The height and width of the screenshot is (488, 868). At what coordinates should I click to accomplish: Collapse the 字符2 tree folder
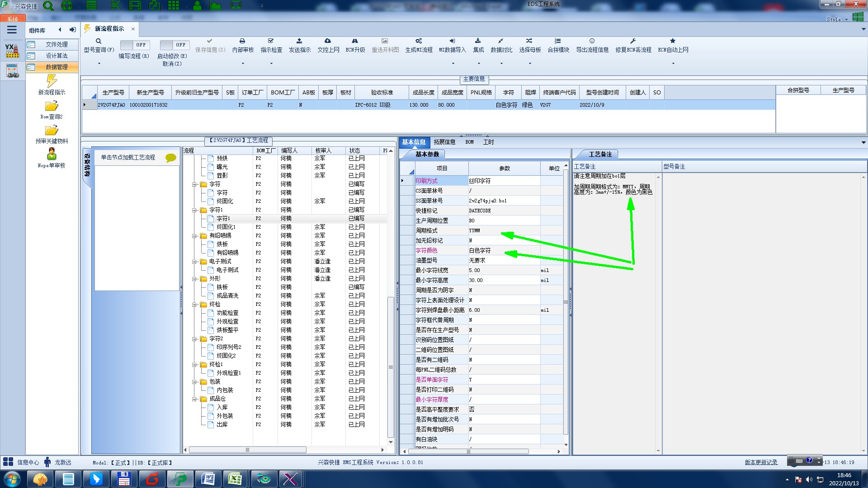(194, 339)
